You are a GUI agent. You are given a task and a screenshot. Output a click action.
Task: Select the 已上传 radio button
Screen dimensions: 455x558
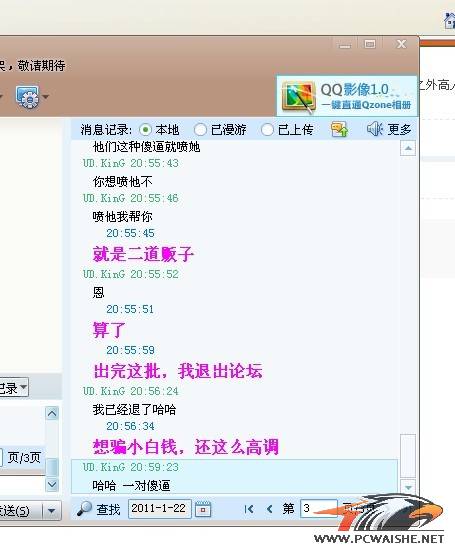pos(267,130)
